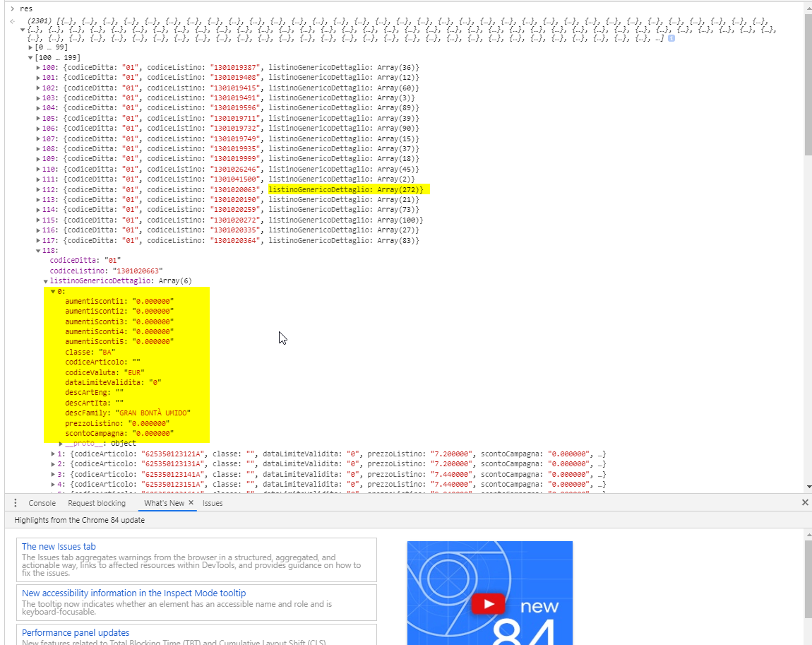Click entry 108 with codiceListino 1301019935

[x=230, y=148]
